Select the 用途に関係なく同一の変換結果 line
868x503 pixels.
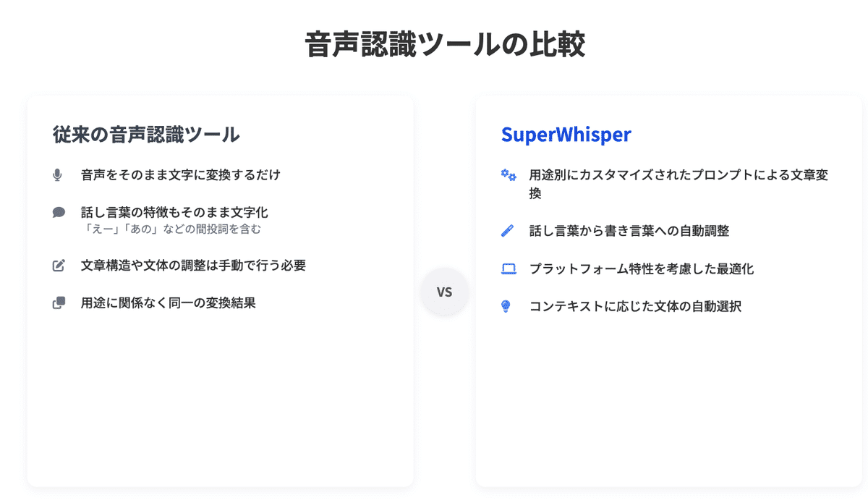tap(168, 303)
